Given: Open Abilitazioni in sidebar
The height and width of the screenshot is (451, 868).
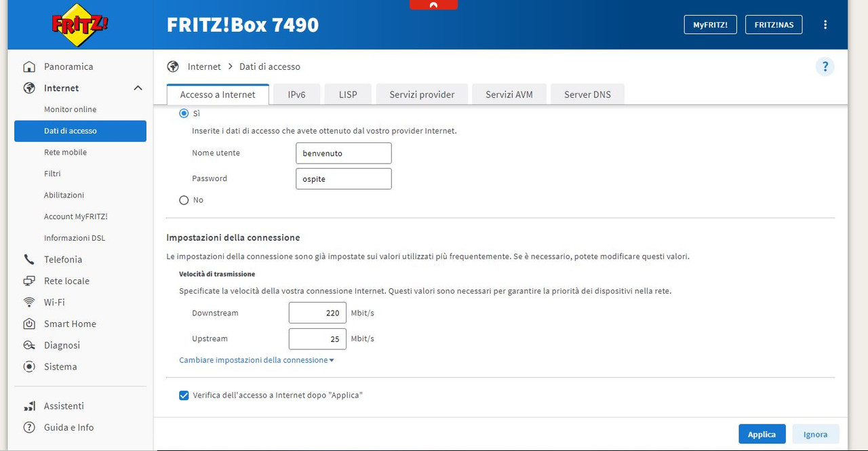Looking at the screenshot, I should pos(80,195).
